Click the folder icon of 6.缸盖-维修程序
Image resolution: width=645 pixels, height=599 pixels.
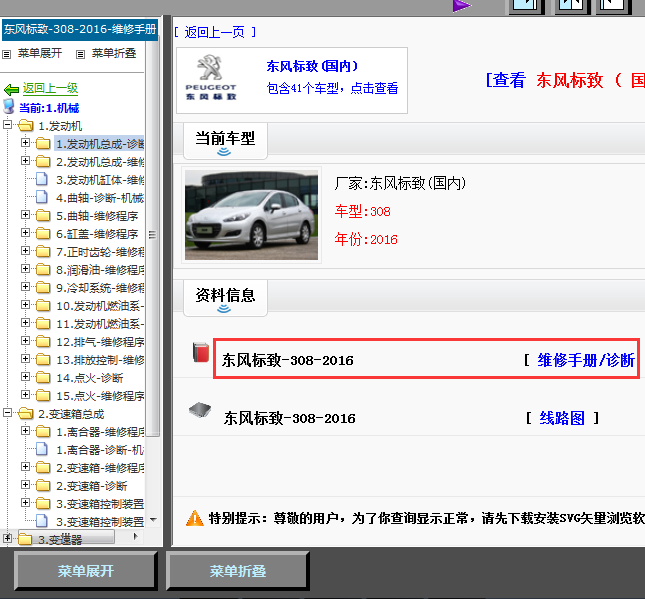[43, 233]
